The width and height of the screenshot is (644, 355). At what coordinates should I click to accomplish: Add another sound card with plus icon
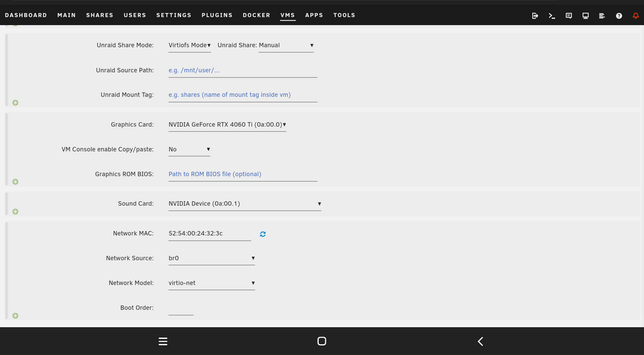pos(15,212)
